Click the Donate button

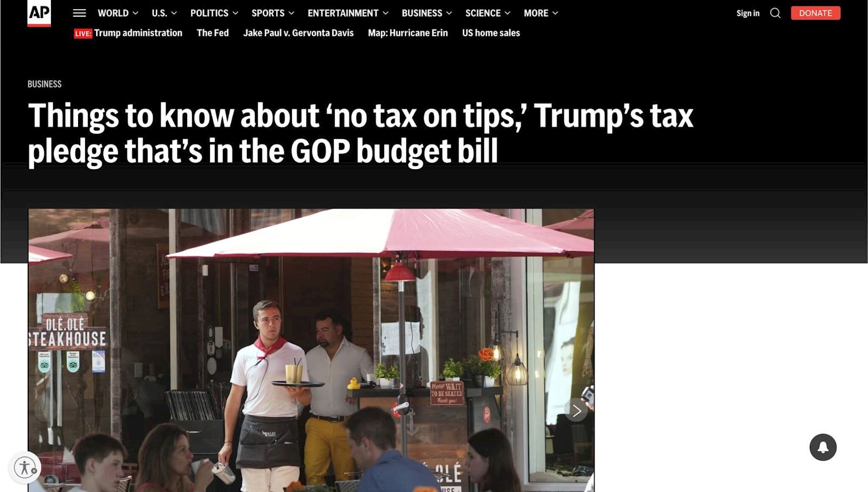tap(815, 13)
